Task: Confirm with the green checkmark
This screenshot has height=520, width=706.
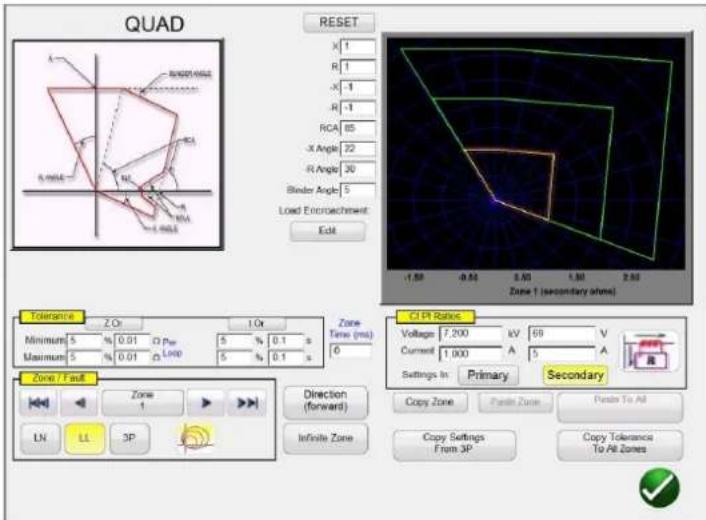Action: point(659,487)
